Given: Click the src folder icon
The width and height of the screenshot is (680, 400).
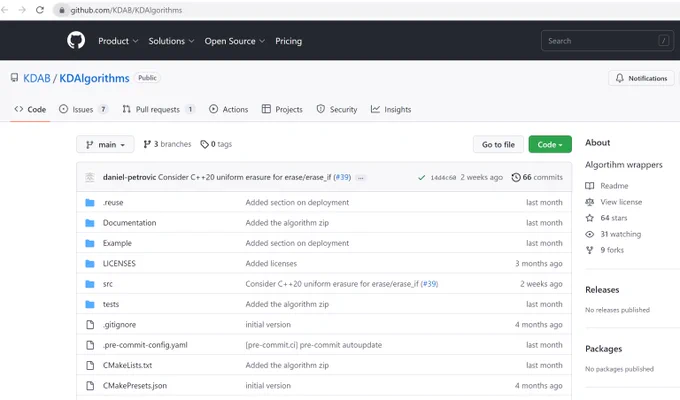Looking at the screenshot, I should pyautogui.click(x=90, y=284).
